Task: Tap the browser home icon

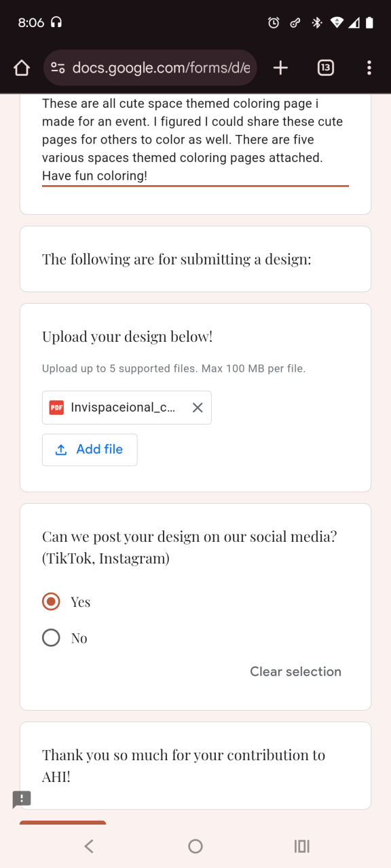Action: [22, 68]
